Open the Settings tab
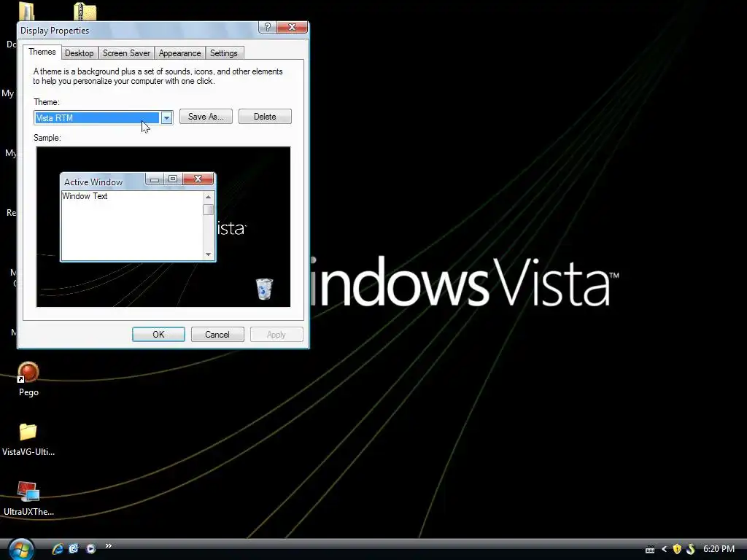Viewport: 747px width, 560px height. 224,53
